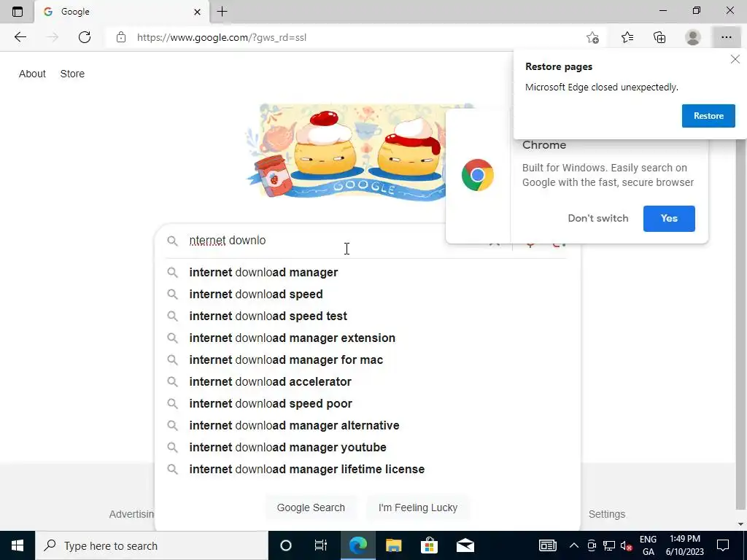Close the Restore pages popup
747x560 pixels.
tap(735, 60)
